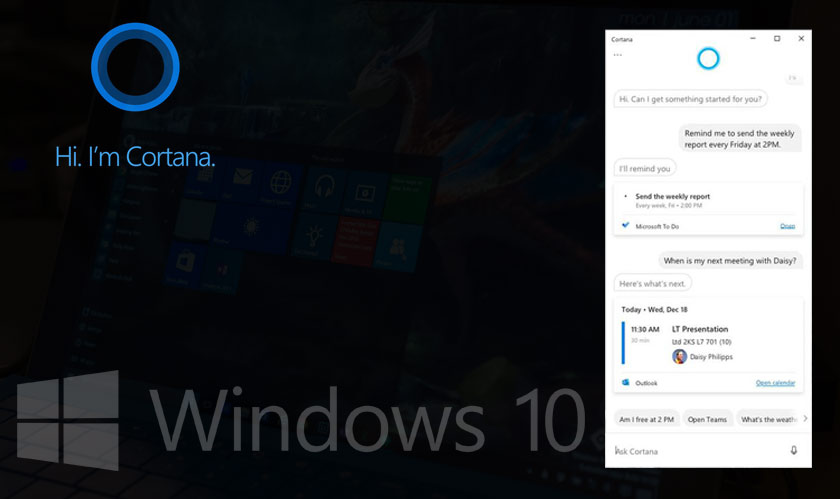Click the Microsoft To Do checkmark icon
Screen dimensions: 840x499
[625, 226]
